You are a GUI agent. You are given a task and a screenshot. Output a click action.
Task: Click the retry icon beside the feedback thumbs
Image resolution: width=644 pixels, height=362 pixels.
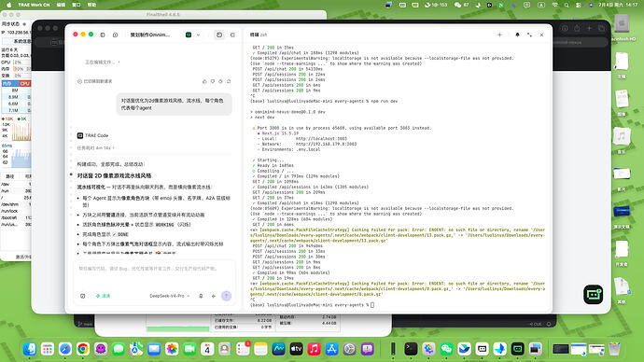[x=220, y=81]
